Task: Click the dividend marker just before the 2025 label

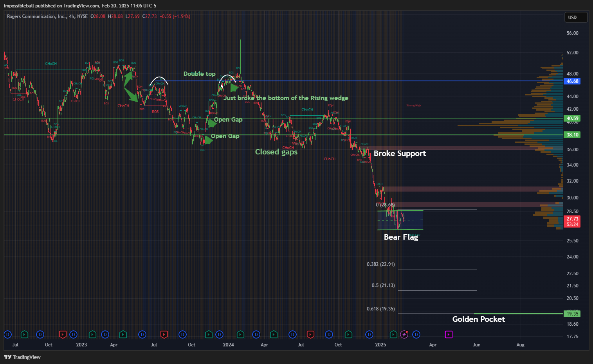Action: pos(369,334)
